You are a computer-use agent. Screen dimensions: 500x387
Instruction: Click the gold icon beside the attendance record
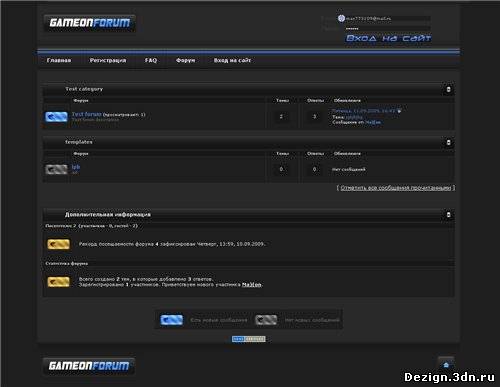pyautogui.click(x=58, y=244)
